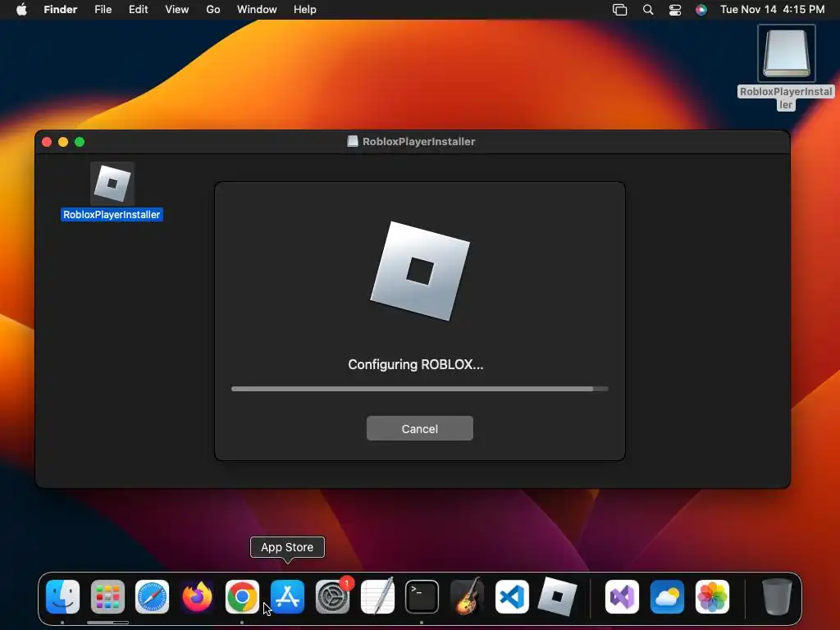Open the Edit menu

(138, 10)
